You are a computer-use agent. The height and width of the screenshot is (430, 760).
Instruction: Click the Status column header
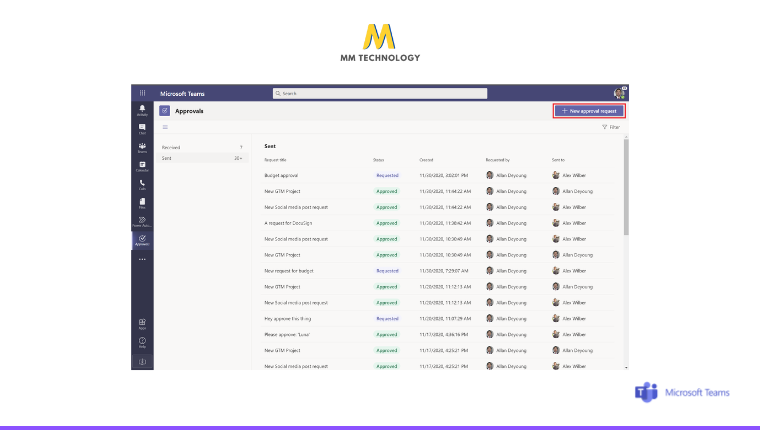(x=379, y=159)
